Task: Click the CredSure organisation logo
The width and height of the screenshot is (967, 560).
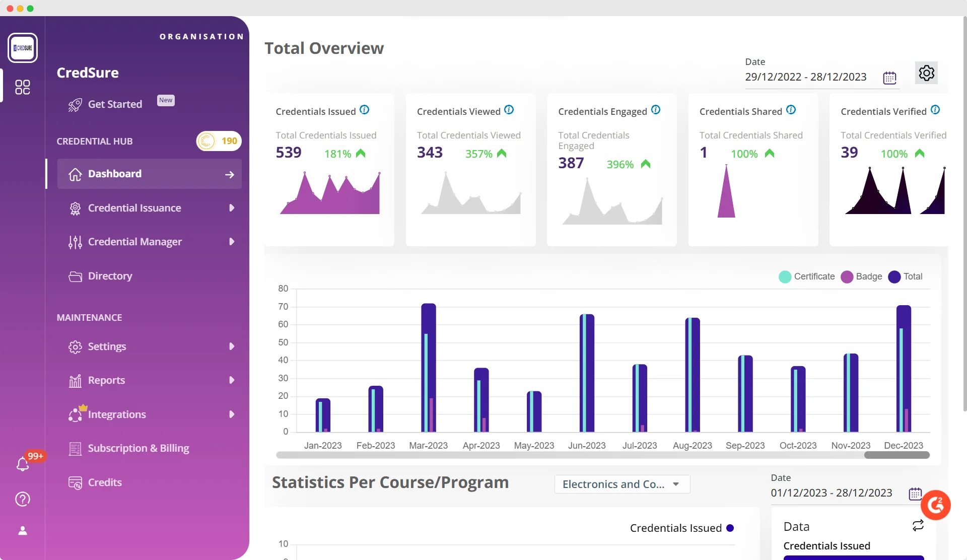Action: 23,48
